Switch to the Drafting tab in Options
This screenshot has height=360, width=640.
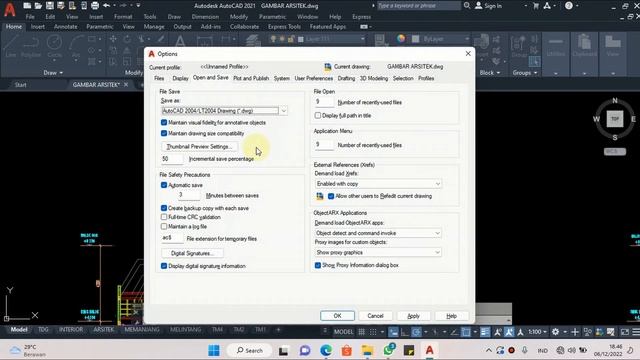pyautogui.click(x=346, y=78)
